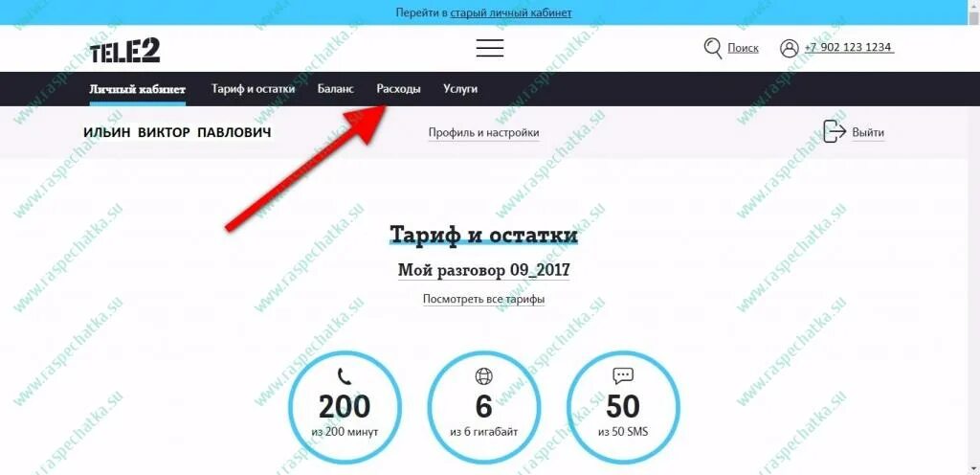Open the Баланс tab
This screenshot has height=475, width=980.
click(336, 89)
